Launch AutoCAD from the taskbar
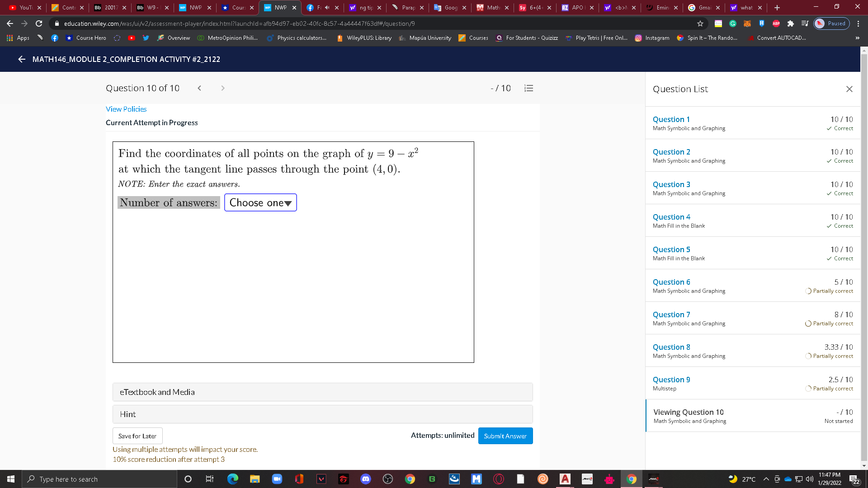The width and height of the screenshot is (868, 488). click(565, 479)
